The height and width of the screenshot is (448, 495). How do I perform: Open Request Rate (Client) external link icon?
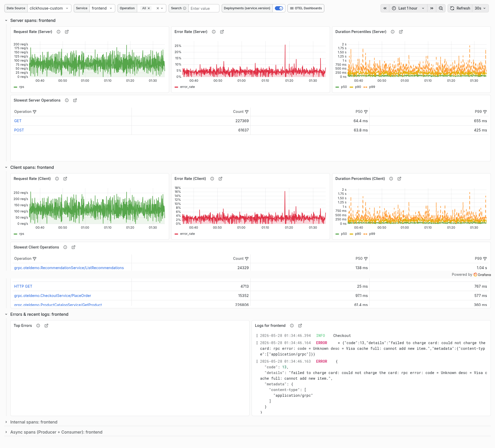[x=65, y=179]
